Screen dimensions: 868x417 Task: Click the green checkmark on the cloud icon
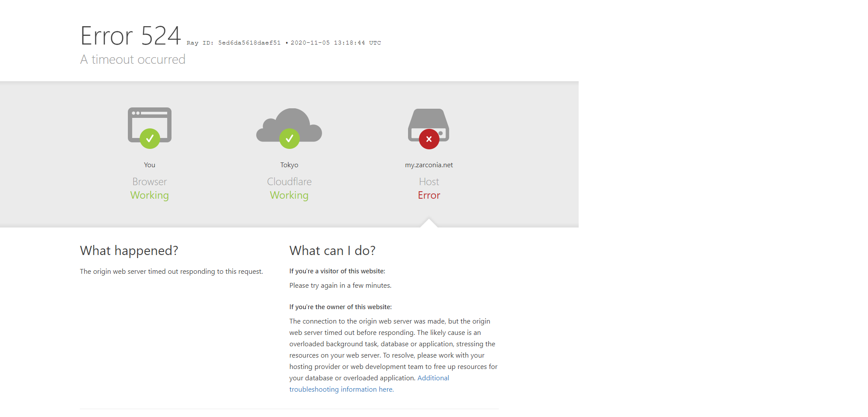click(x=289, y=138)
